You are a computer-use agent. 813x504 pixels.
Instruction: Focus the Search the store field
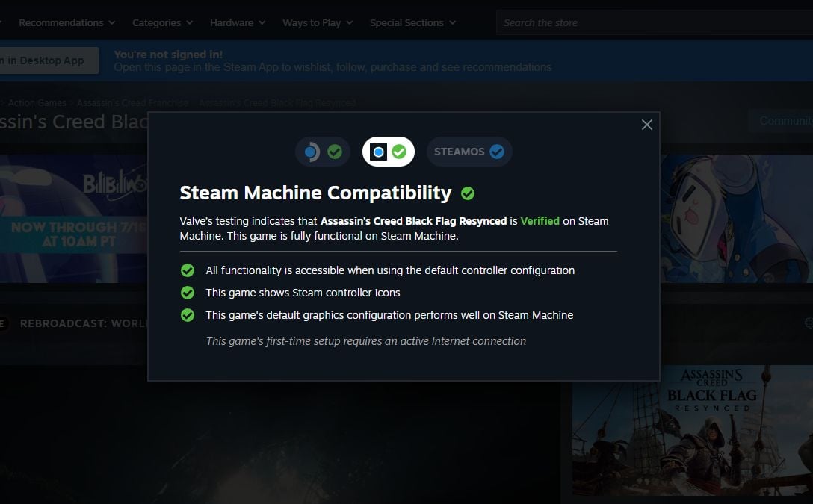(x=655, y=23)
